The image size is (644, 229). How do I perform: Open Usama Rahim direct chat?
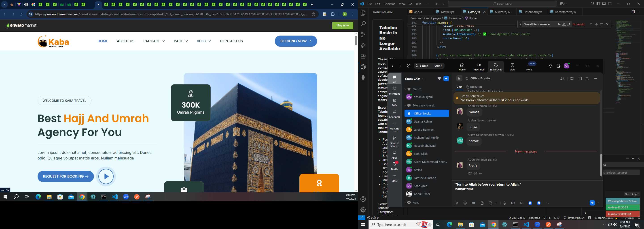(x=426, y=121)
